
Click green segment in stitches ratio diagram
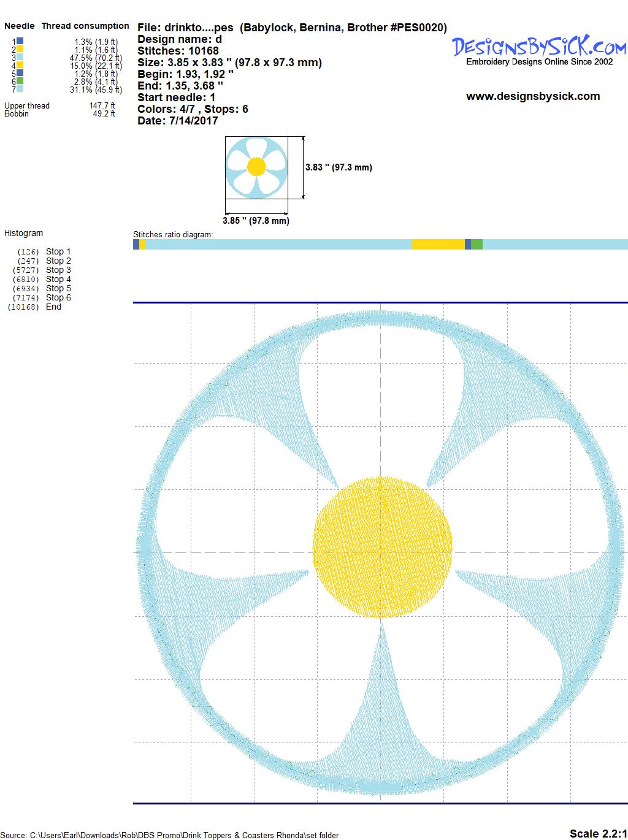click(x=477, y=245)
